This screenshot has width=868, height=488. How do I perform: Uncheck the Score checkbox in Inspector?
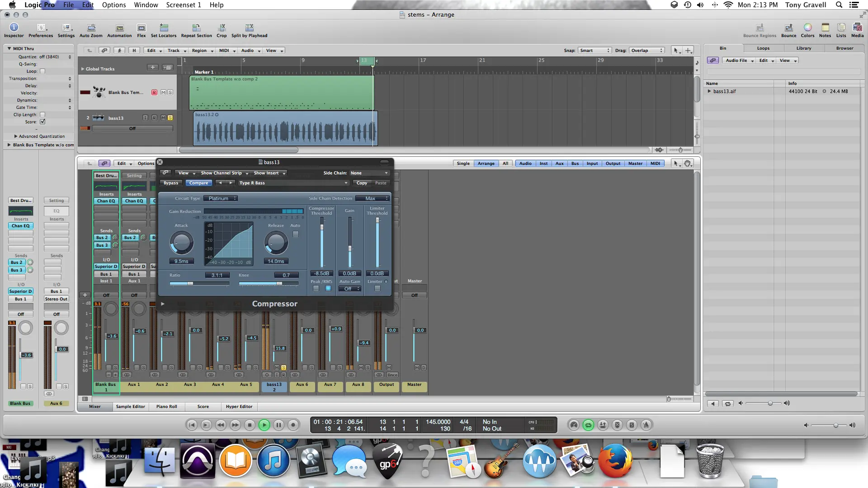click(42, 122)
